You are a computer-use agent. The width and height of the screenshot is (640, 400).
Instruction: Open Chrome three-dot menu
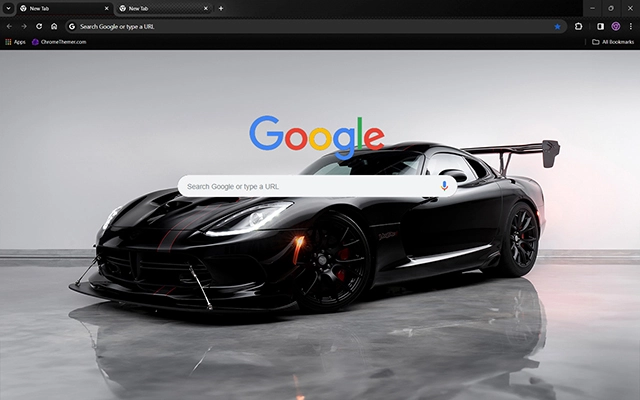[x=631, y=27]
